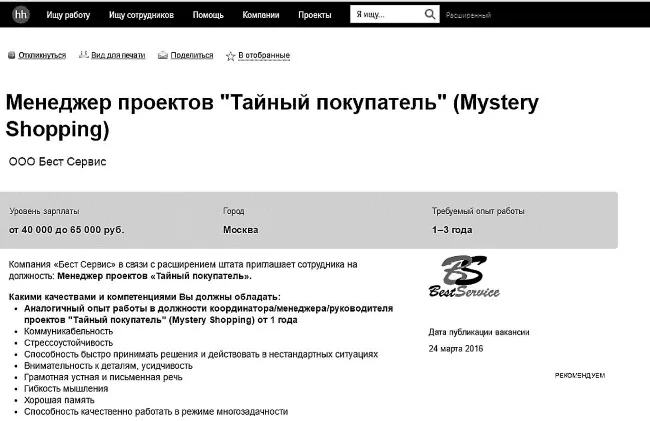Open Вид для печати link
650x421 pixels.
click(118, 55)
